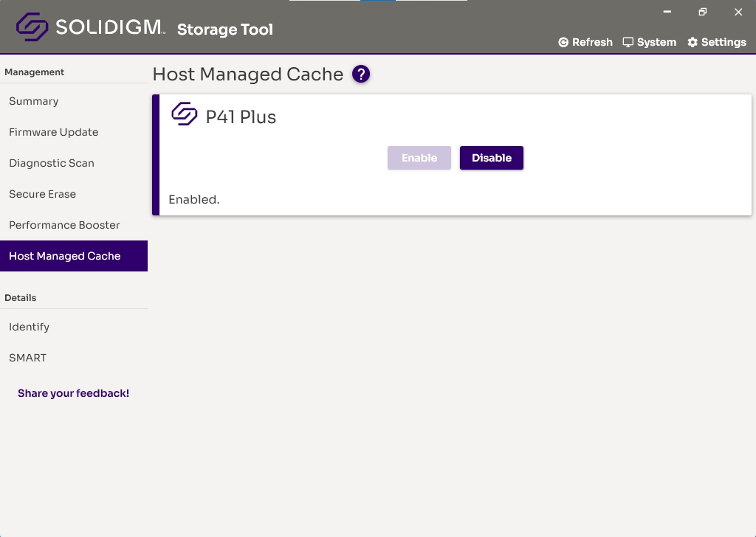Viewport: 756px width, 537px height.
Task: Refresh the drive information
Action: (585, 42)
